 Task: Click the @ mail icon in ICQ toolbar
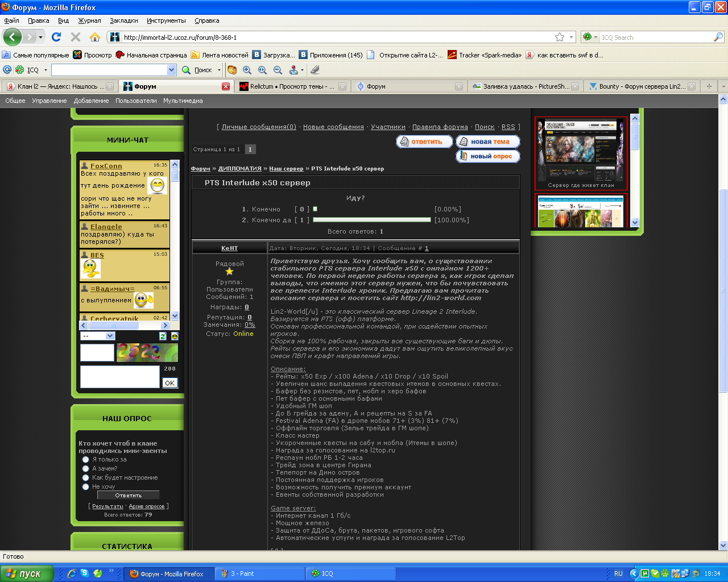tap(7, 70)
